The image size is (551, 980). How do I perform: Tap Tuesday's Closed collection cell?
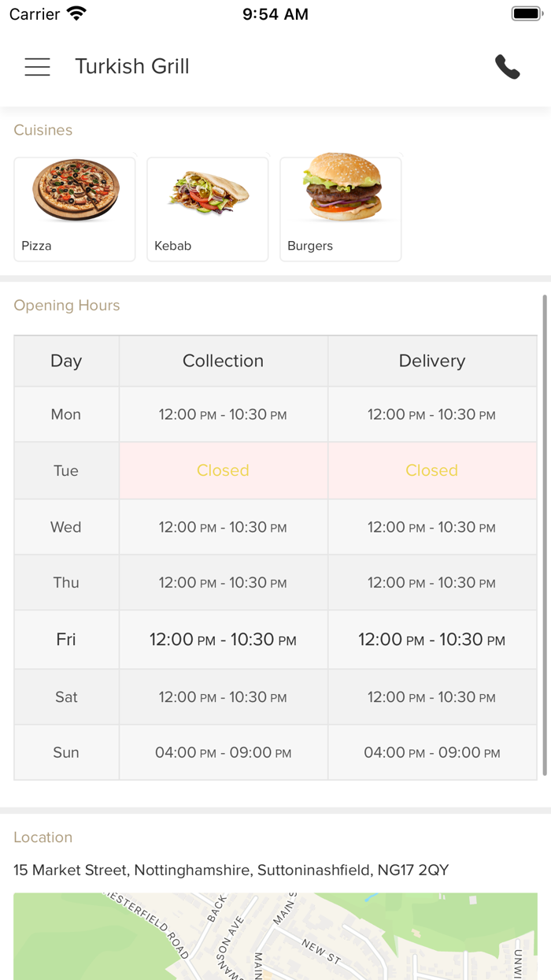click(x=223, y=470)
